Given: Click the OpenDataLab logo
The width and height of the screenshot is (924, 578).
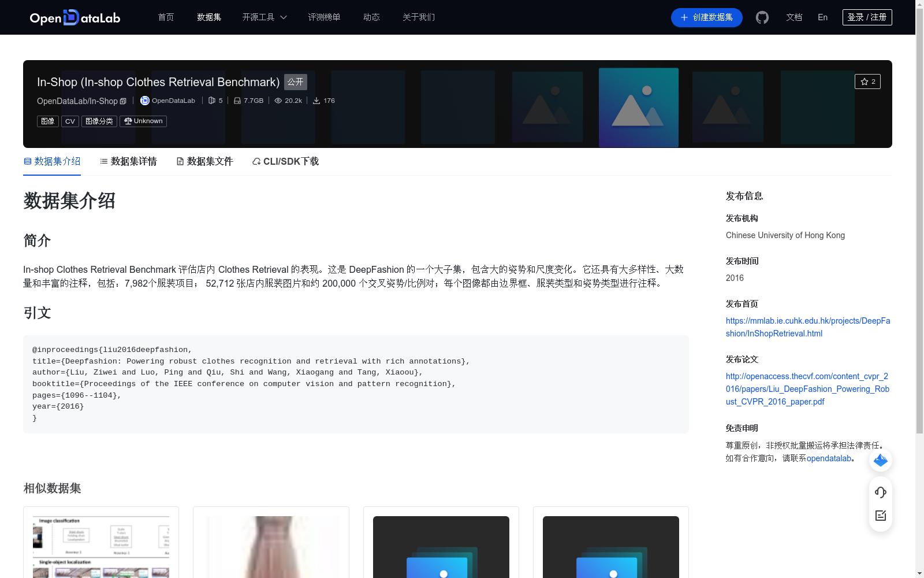Looking at the screenshot, I should pos(75,17).
